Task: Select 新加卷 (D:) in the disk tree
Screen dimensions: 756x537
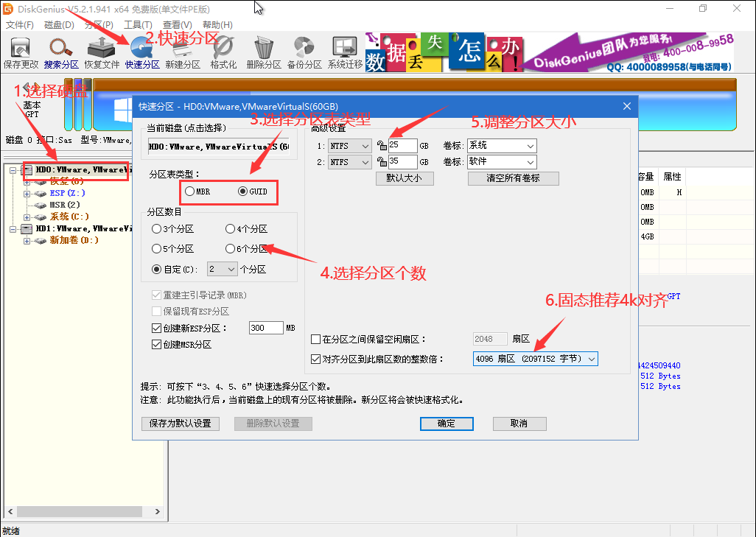Action: coord(74,240)
